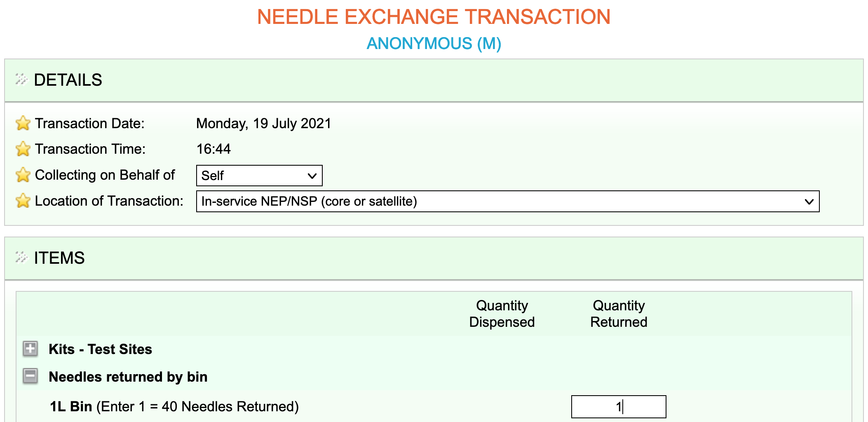Click the star next to Location of Transaction
The width and height of the screenshot is (868, 422).
(23, 201)
